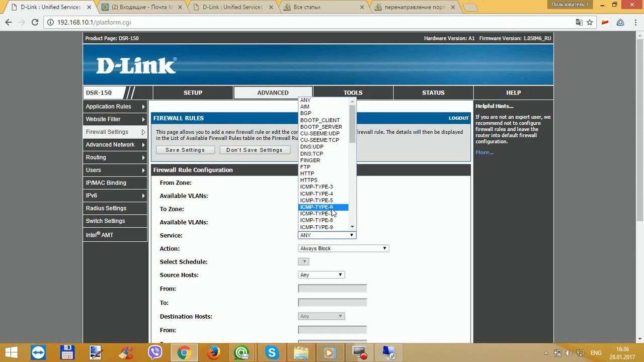Open the SETUP top menu
This screenshot has height=362, width=644.
coord(193,93)
